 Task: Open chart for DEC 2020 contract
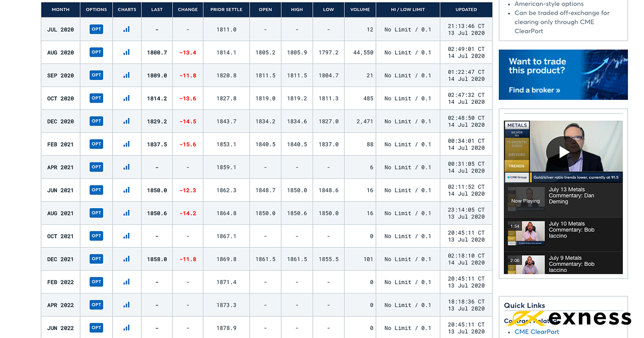point(127,121)
